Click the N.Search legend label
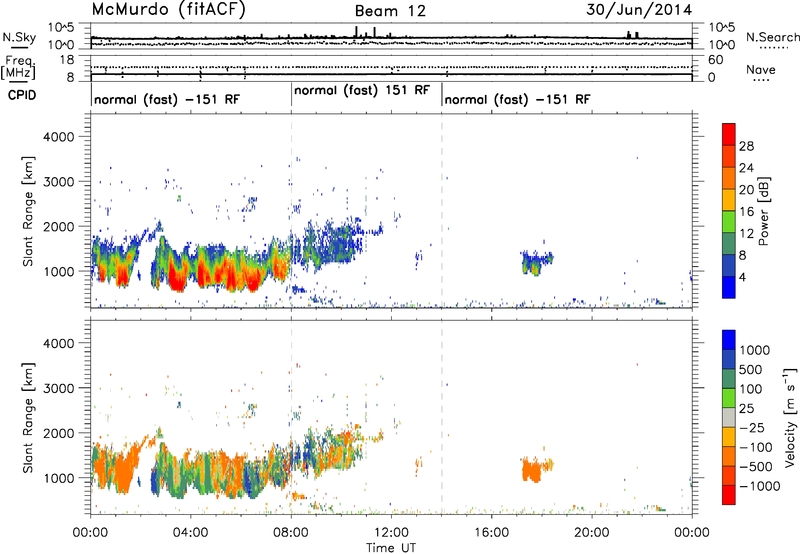This screenshot has width=800, height=554. [x=772, y=37]
